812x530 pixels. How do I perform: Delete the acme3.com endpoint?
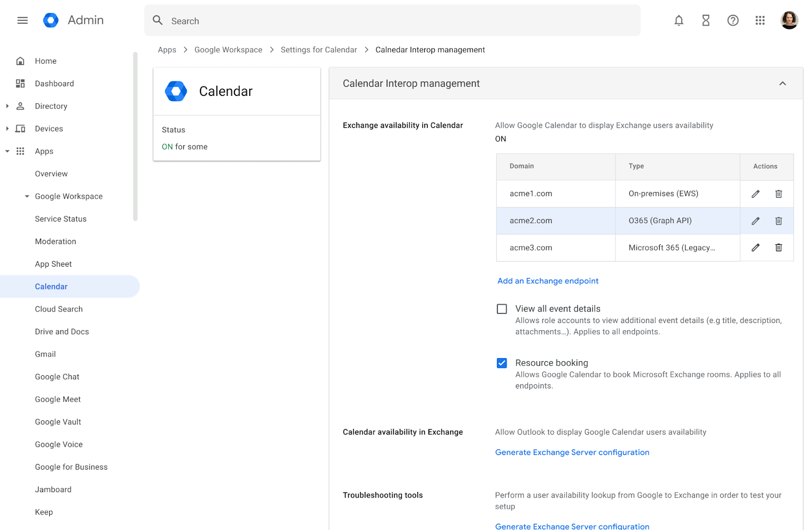pos(779,248)
